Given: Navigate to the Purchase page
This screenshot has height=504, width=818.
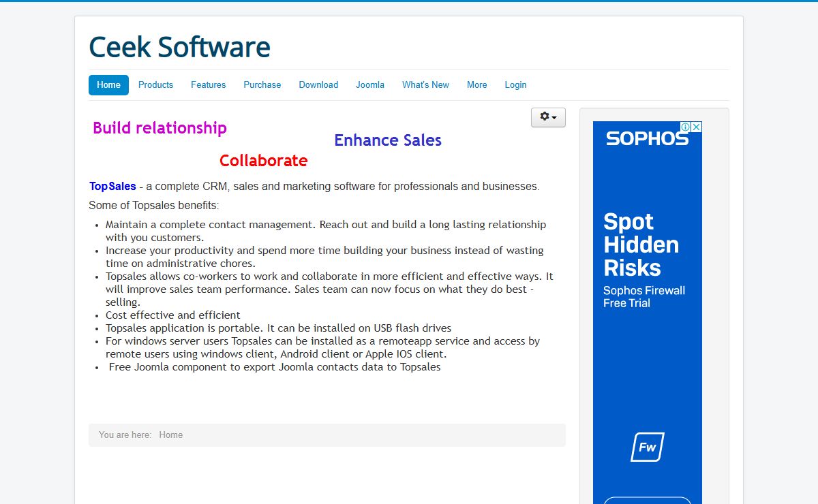Looking at the screenshot, I should pos(262,85).
